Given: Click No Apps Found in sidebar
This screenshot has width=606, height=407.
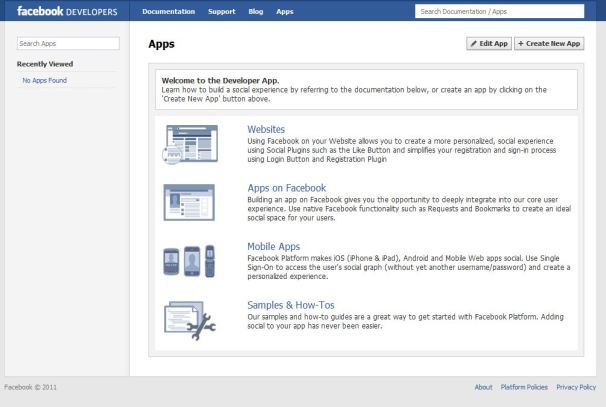Looking at the screenshot, I should pyautogui.click(x=44, y=80).
